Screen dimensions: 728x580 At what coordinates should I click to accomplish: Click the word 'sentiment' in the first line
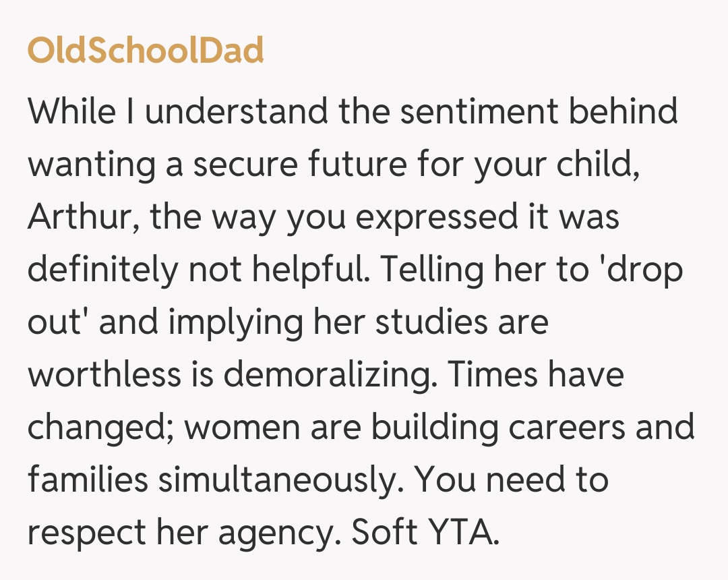pos(478,113)
